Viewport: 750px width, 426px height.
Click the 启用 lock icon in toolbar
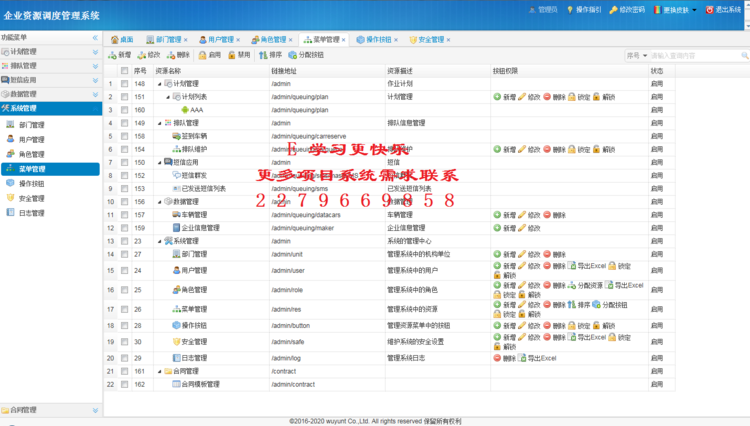click(202, 55)
